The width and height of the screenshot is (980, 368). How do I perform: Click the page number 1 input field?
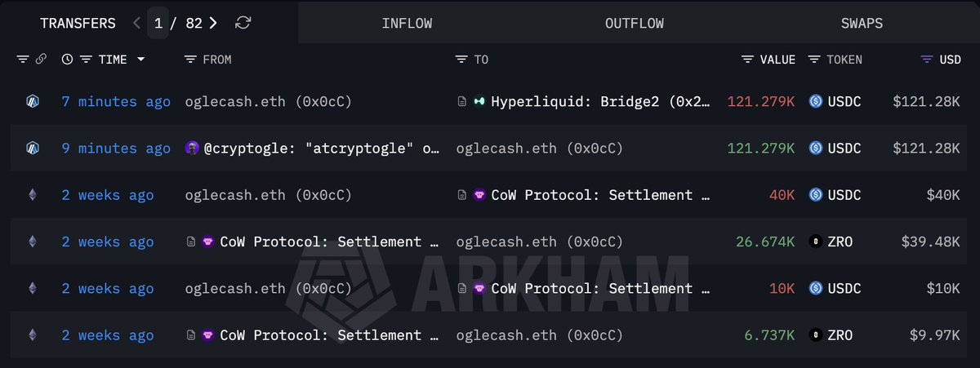(x=158, y=23)
